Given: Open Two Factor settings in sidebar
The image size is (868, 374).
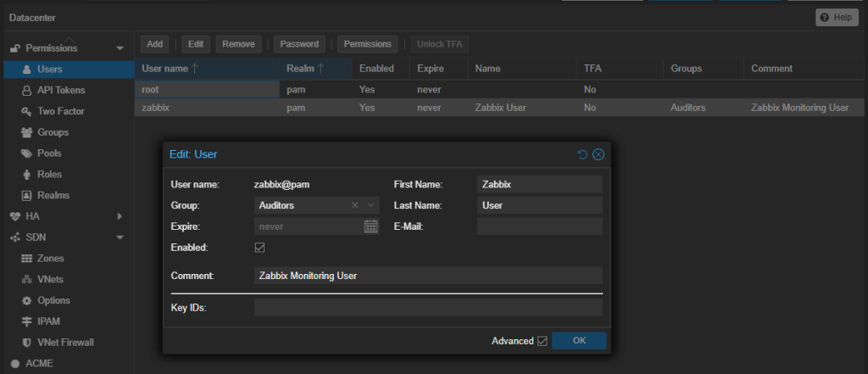Looking at the screenshot, I should (60, 111).
